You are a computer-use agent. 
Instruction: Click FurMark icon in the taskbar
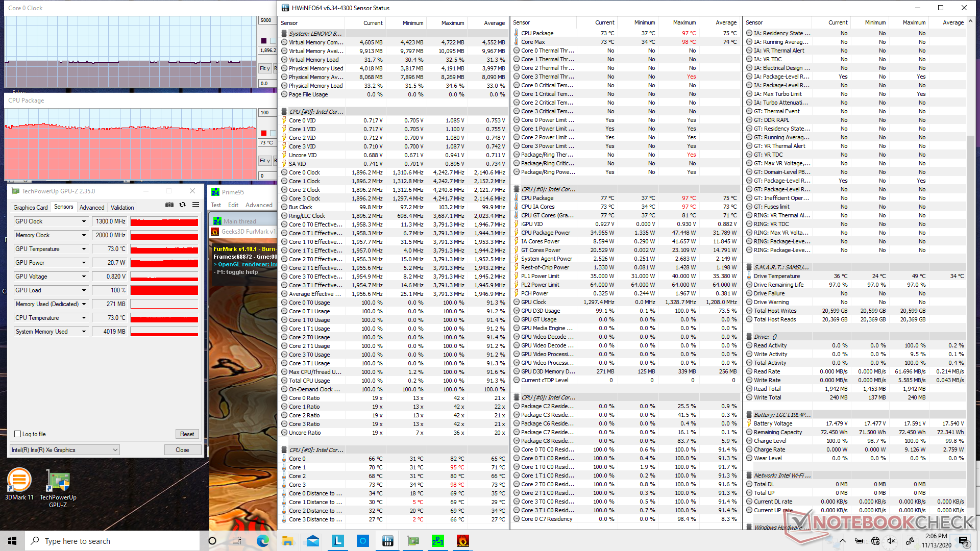tap(462, 541)
